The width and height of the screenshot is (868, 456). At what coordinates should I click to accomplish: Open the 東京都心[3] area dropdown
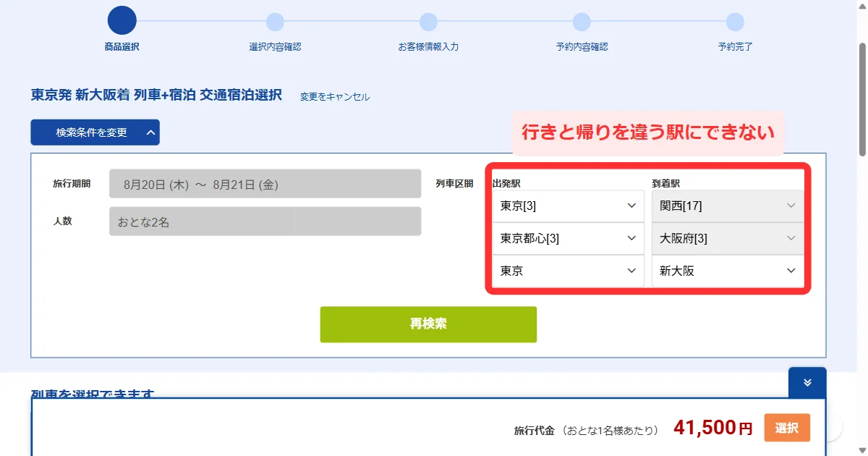(x=568, y=238)
